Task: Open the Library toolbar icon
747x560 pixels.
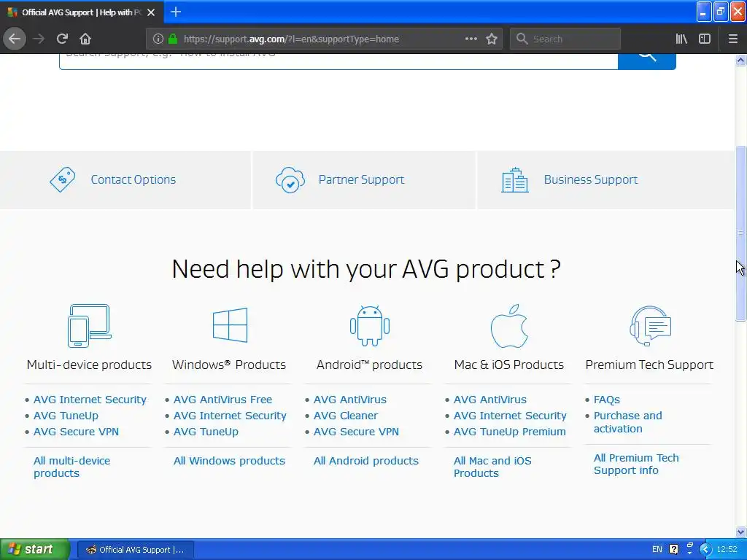Action: pyautogui.click(x=681, y=39)
